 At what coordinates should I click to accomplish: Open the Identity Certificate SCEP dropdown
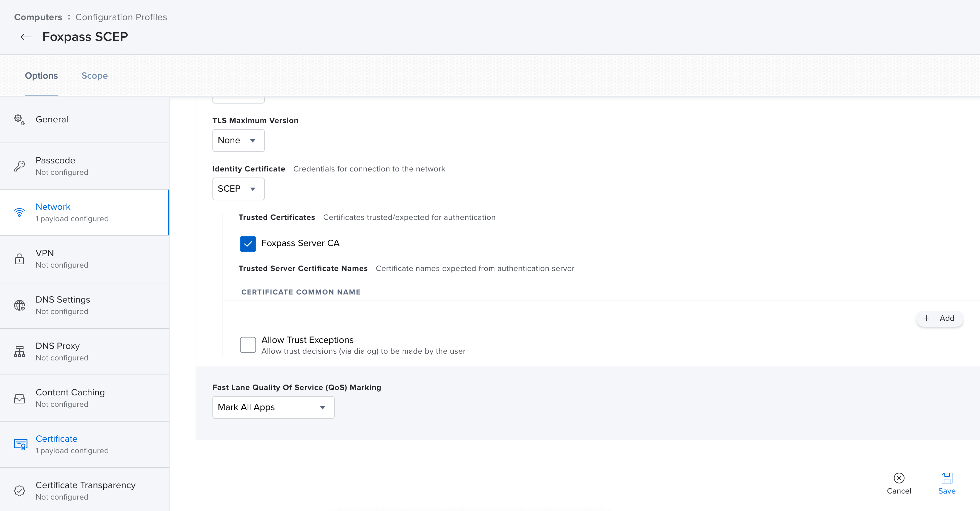pos(238,189)
